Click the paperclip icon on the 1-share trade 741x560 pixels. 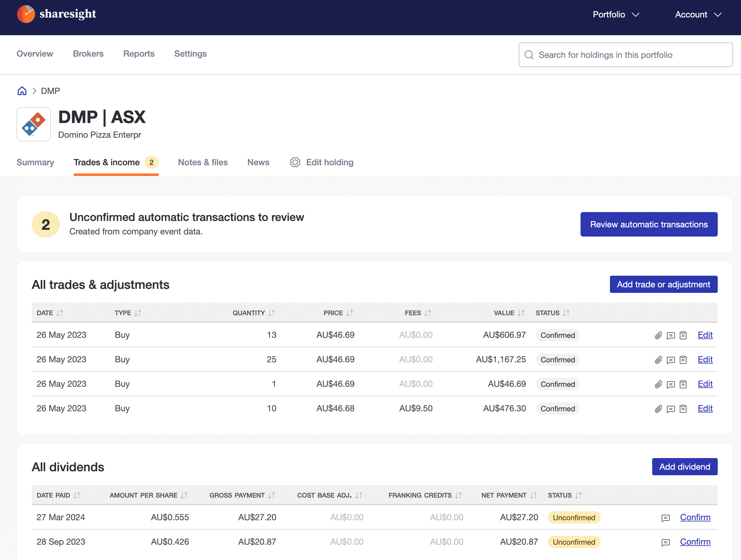click(658, 384)
